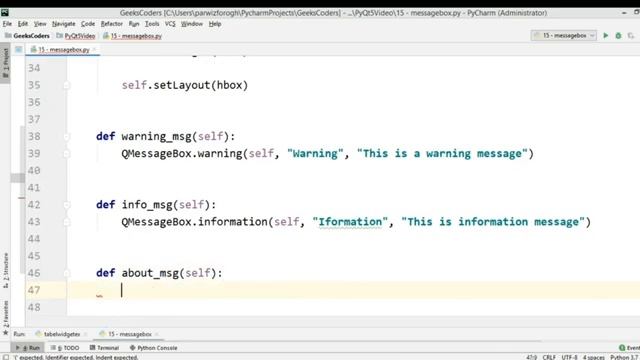
Task: Close the 15 - messagebox run tab
Action: tap(156, 334)
